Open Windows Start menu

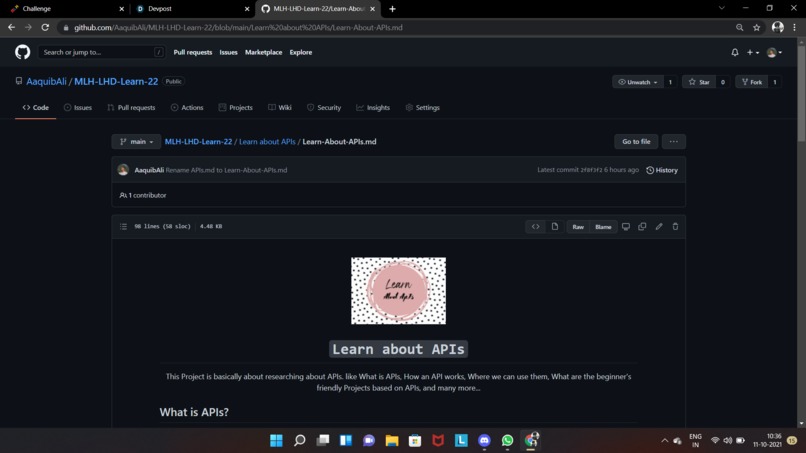click(276, 440)
